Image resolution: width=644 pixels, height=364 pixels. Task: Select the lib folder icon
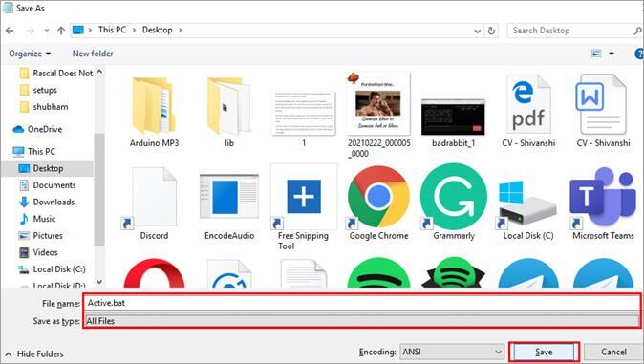pyautogui.click(x=229, y=106)
